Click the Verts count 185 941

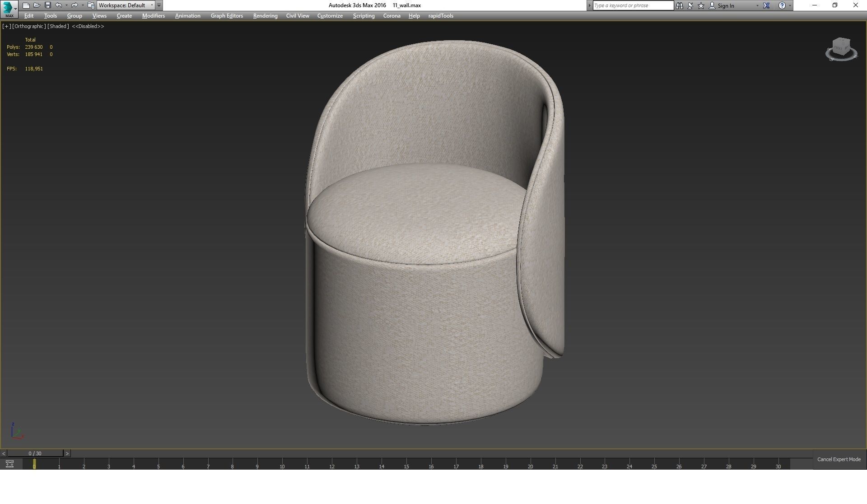point(34,54)
